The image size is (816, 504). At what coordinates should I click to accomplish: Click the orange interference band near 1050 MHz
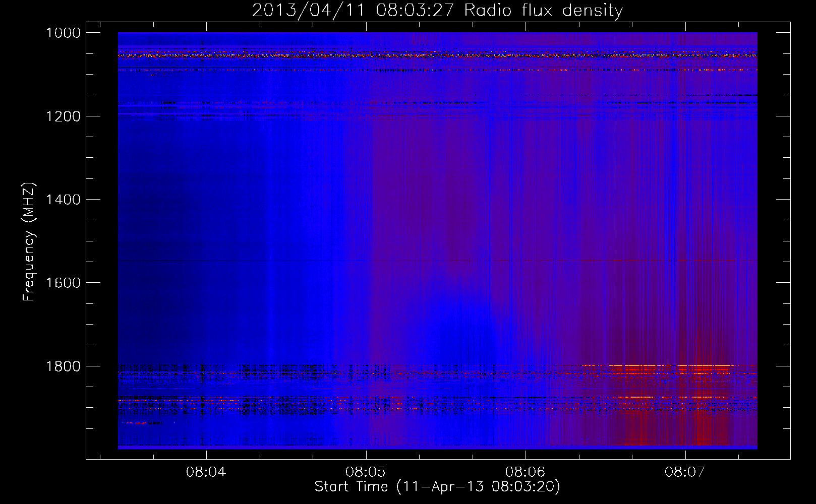[437, 55]
